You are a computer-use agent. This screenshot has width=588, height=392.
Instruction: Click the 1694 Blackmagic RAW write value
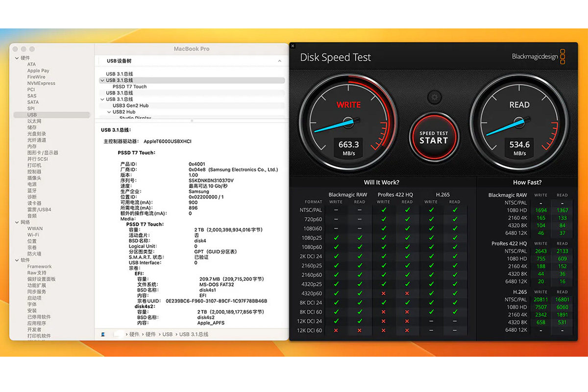[541, 210]
